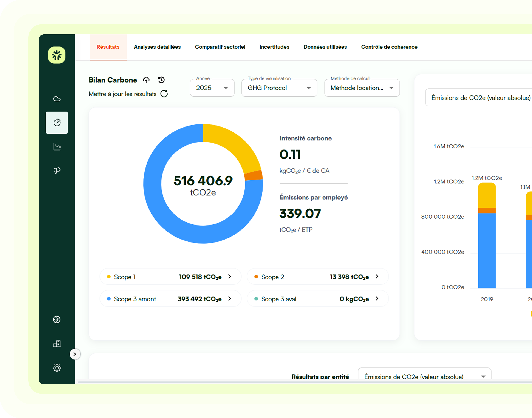
Task: Open the Type de visualisation dropdown
Action: click(x=279, y=88)
